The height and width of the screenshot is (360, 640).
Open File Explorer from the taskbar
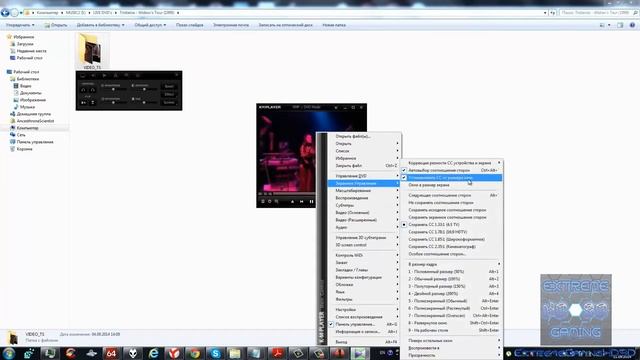point(235,353)
